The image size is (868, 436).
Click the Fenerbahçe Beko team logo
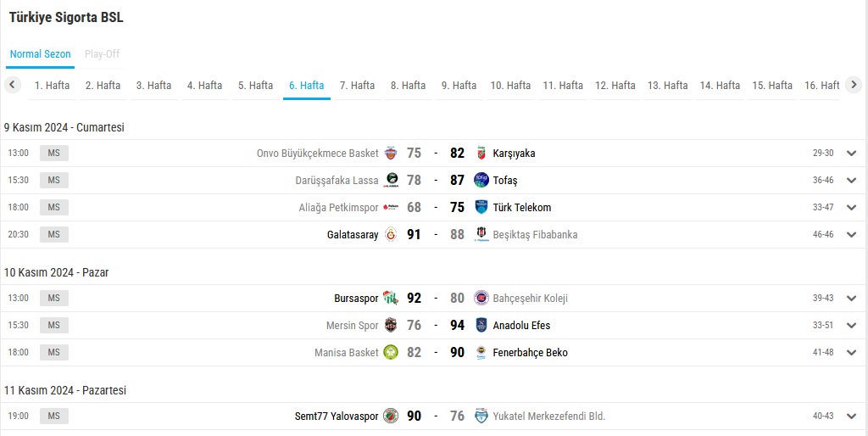481,352
